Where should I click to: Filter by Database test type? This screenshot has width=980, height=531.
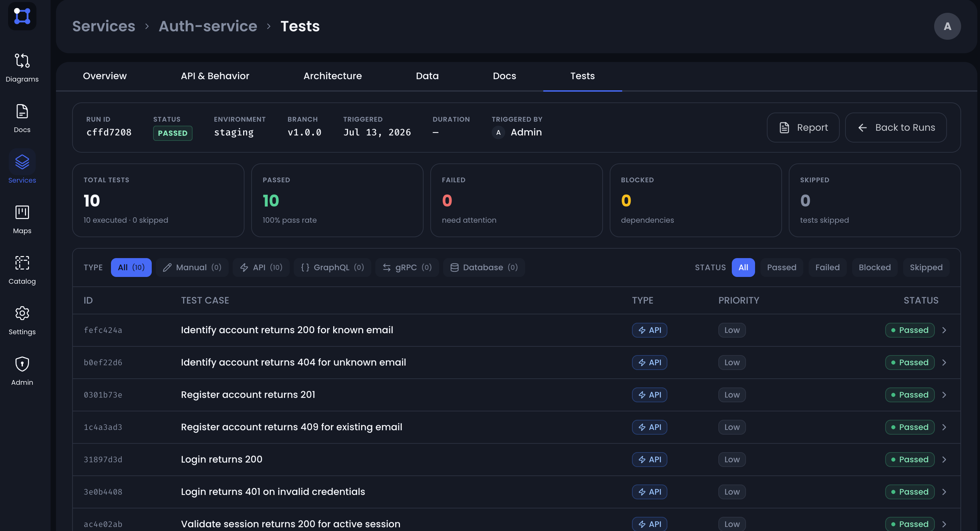pyautogui.click(x=484, y=268)
